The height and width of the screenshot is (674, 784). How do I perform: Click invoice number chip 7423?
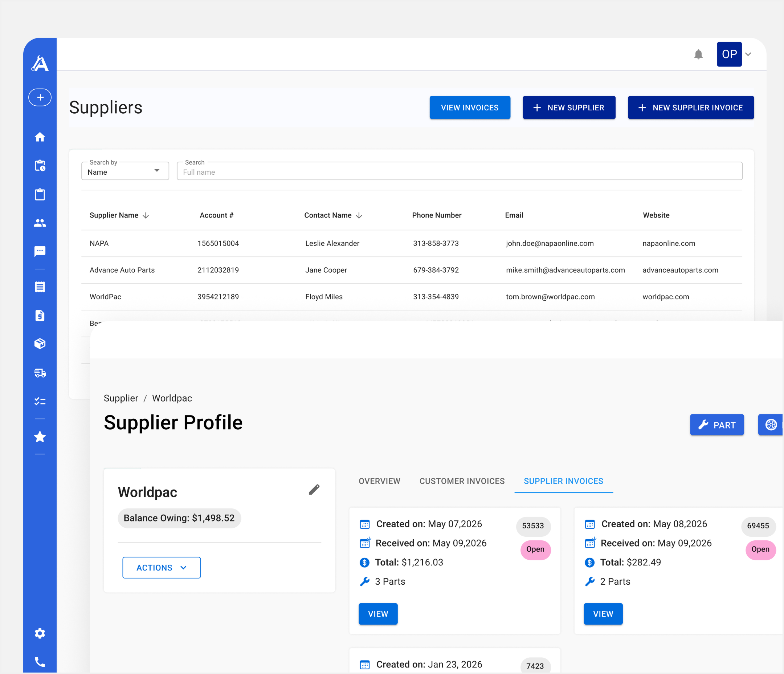click(535, 666)
